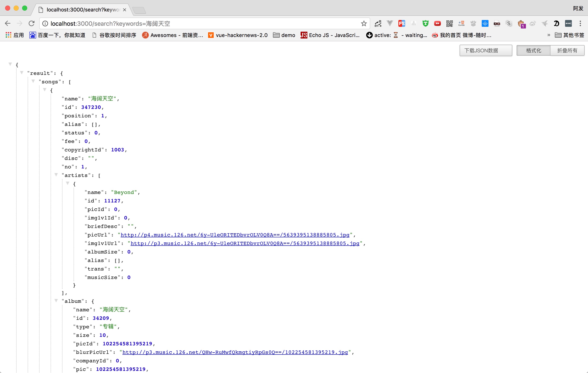Collapse the "songs" array node
This screenshot has height=373, width=588.
33,81
